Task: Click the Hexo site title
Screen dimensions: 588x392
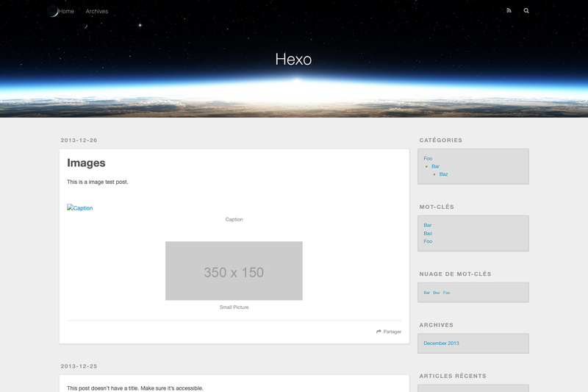Action: click(x=293, y=60)
